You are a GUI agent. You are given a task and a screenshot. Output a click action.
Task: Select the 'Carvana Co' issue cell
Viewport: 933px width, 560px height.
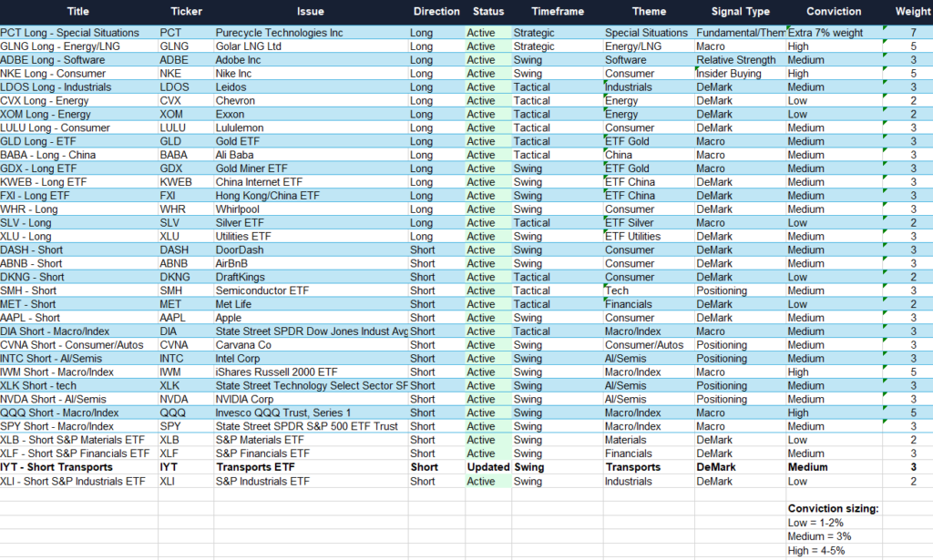click(311, 345)
